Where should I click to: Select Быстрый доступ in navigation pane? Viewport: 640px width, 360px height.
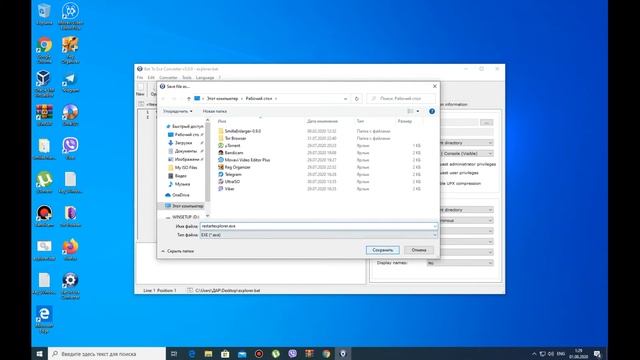[x=184, y=127]
